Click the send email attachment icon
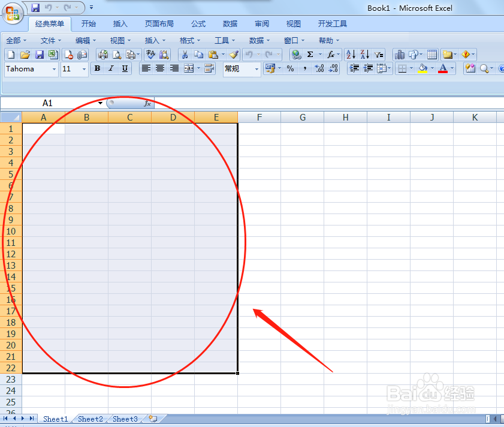 pyautogui.click(x=83, y=55)
